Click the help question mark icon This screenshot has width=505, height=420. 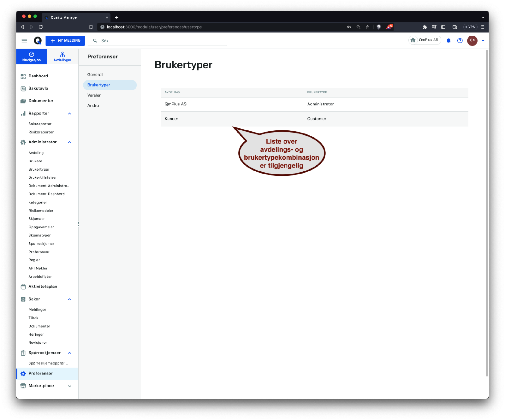click(x=460, y=41)
